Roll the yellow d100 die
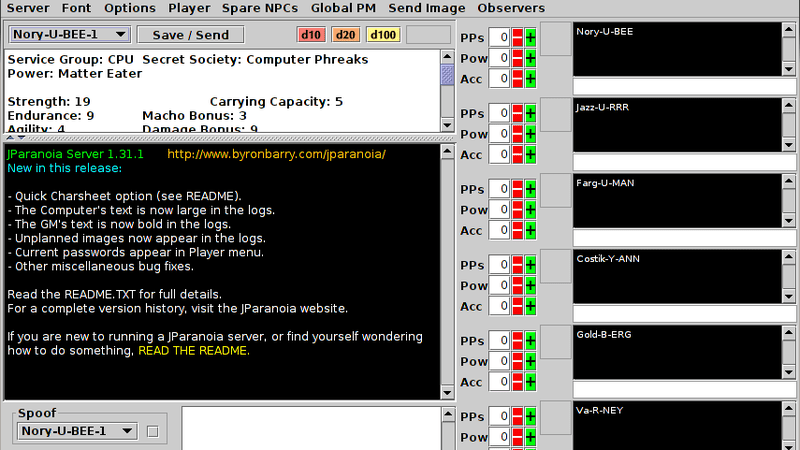The image size is (800, 450). point(383,35)
